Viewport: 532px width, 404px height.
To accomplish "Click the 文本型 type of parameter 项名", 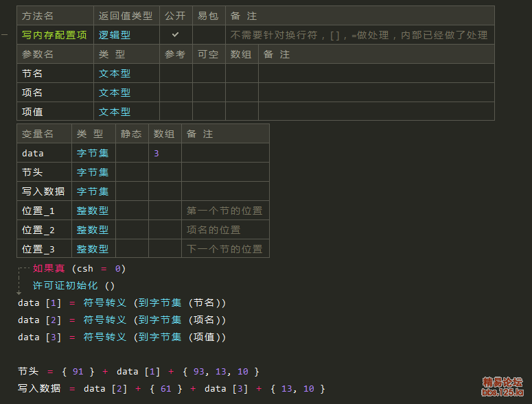I will point(115,93).
